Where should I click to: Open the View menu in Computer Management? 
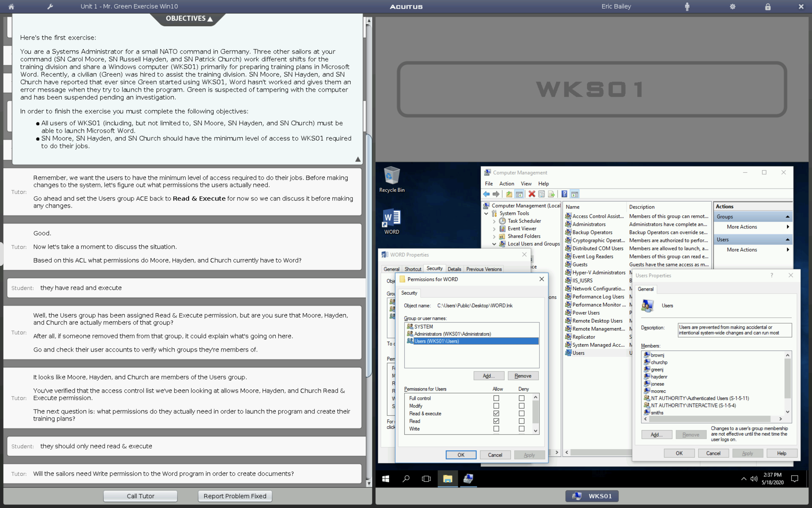point(526,183)
